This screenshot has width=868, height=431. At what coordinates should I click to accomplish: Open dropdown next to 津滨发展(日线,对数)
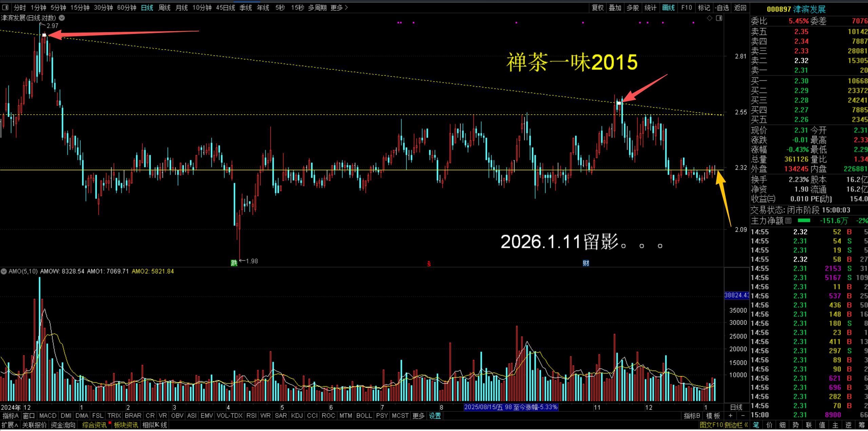pos(62,18)
